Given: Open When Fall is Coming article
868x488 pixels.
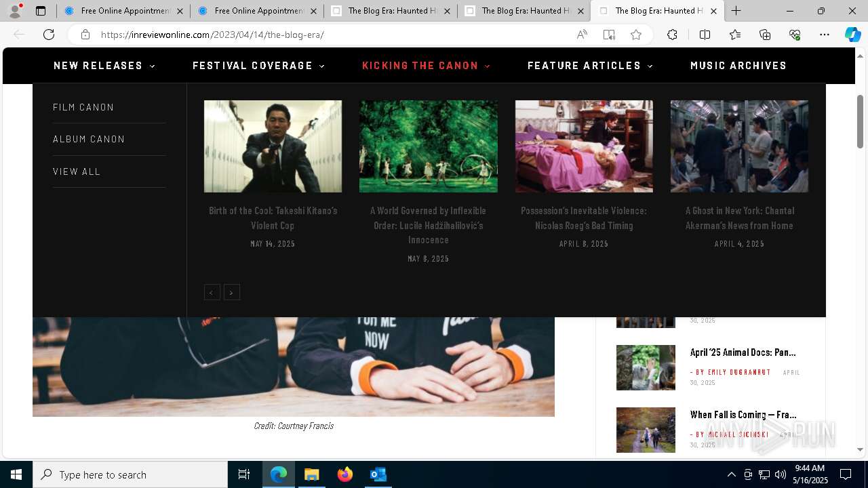Looking at the screenshot, I should coord(743,415).
